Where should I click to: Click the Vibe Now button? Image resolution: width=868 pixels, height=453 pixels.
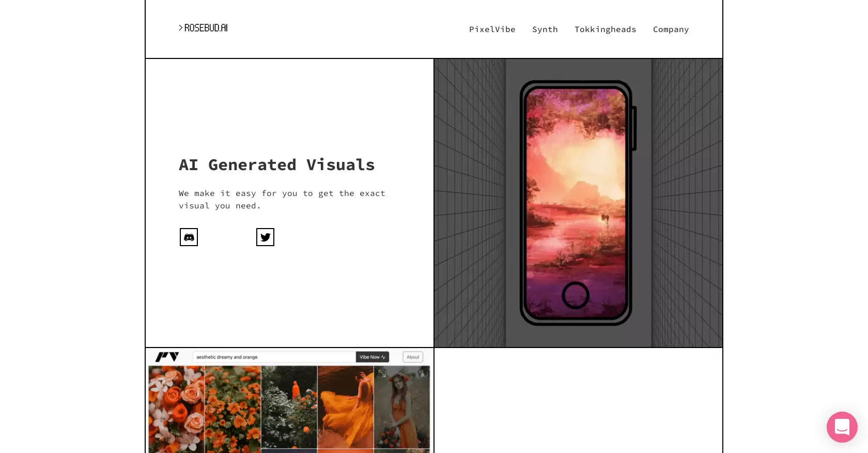pos(372,357)
